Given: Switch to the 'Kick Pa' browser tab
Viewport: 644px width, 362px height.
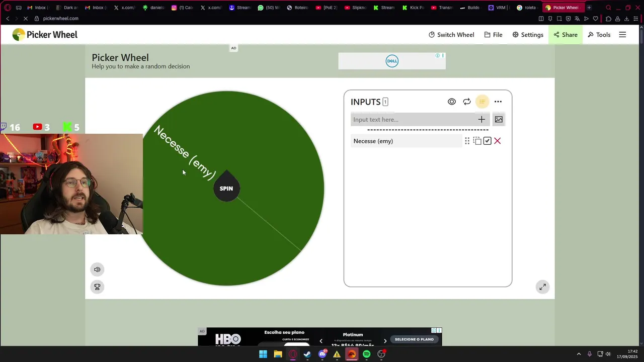Looking at the screenshot, I should (413, 8).
